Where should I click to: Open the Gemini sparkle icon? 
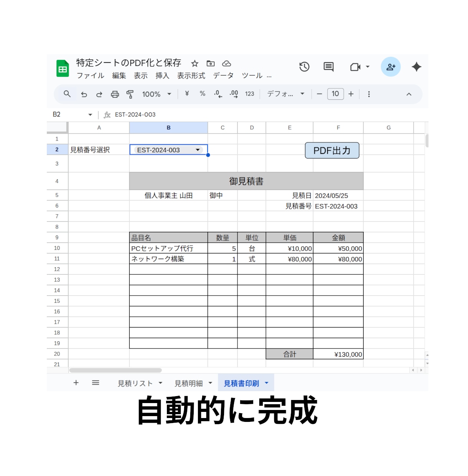click(x=416, y=67)
